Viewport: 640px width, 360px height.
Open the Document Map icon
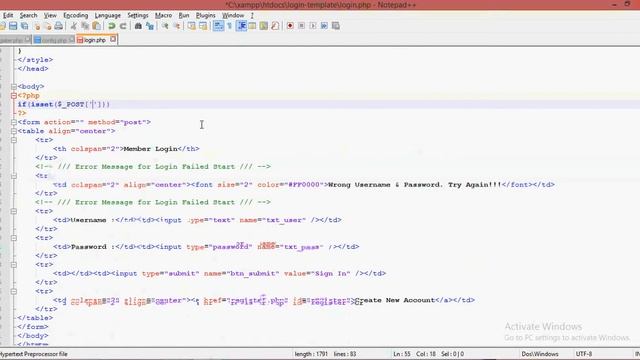coord(264,26)
